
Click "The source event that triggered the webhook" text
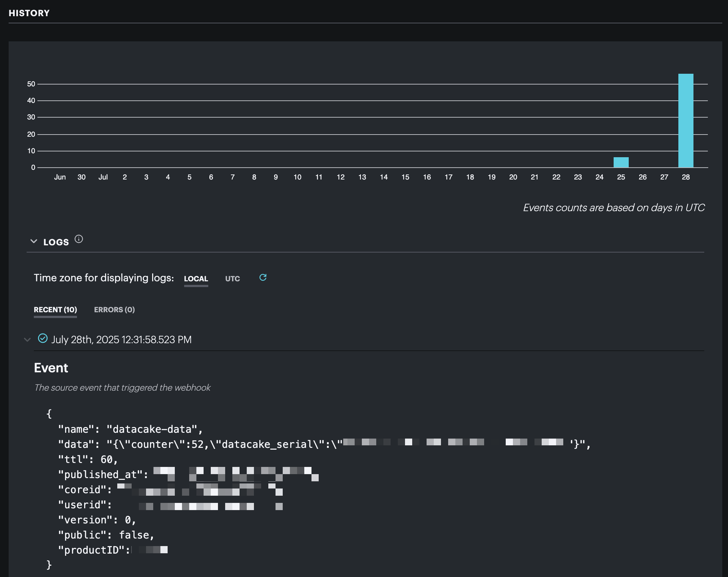[122, 388]
